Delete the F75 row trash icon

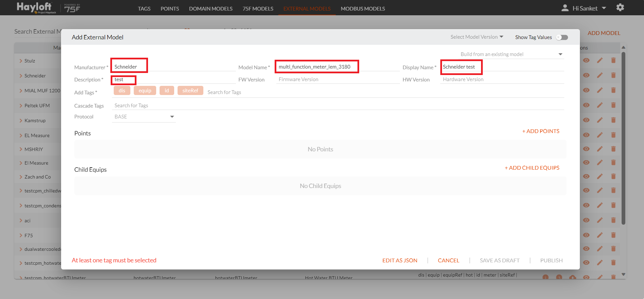pos(613,235)
